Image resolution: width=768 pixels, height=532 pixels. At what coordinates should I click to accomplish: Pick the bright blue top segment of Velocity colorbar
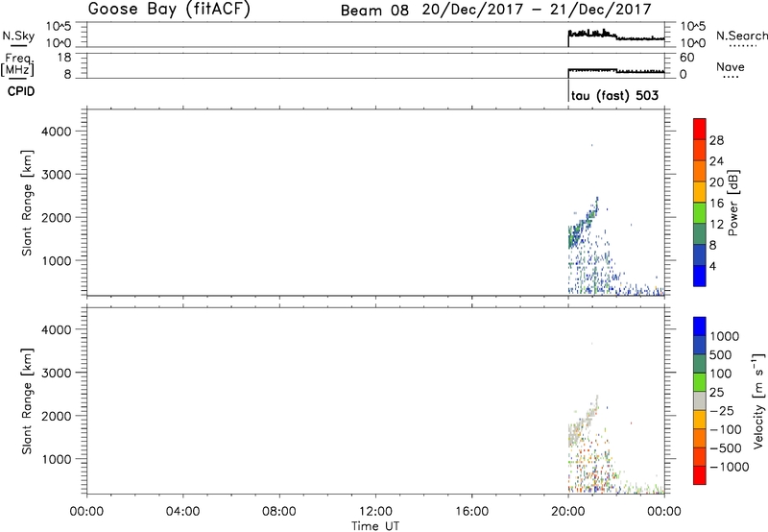700,326
